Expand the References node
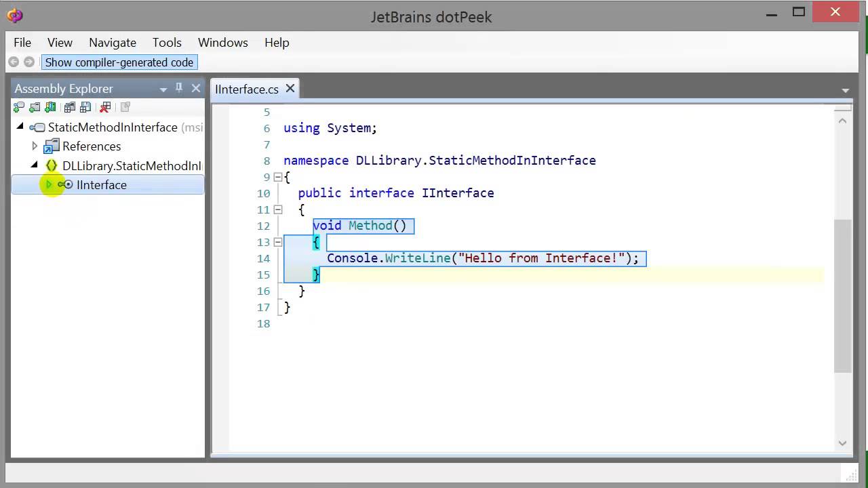The width and height of the screenshot is (868, 488). click(35, 146)
